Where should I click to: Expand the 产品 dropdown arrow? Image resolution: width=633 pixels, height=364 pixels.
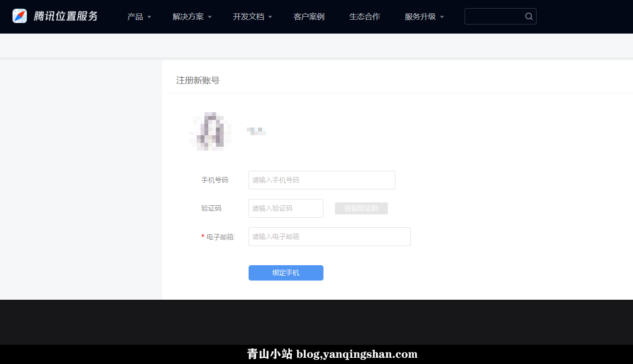[149, 17]
